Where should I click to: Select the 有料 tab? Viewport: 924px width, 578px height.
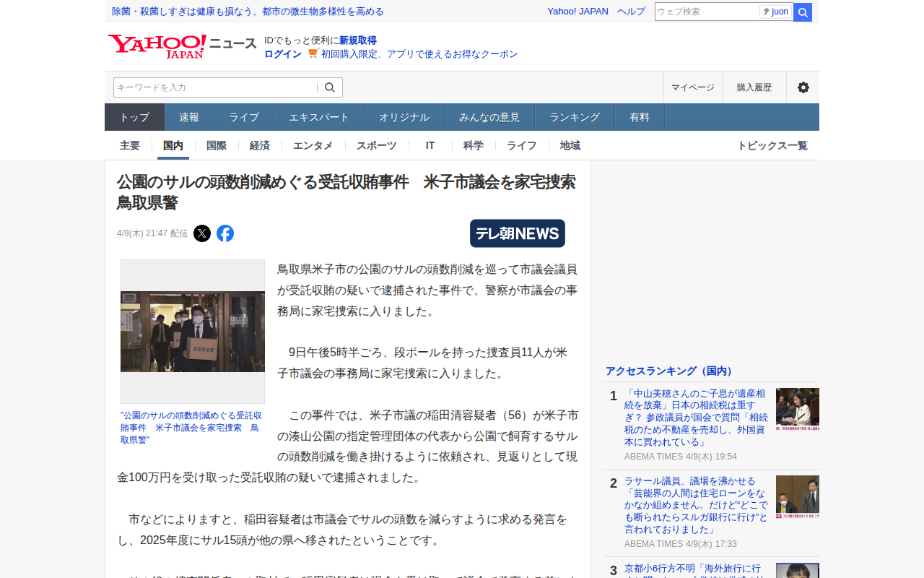(x=640, y=117)
